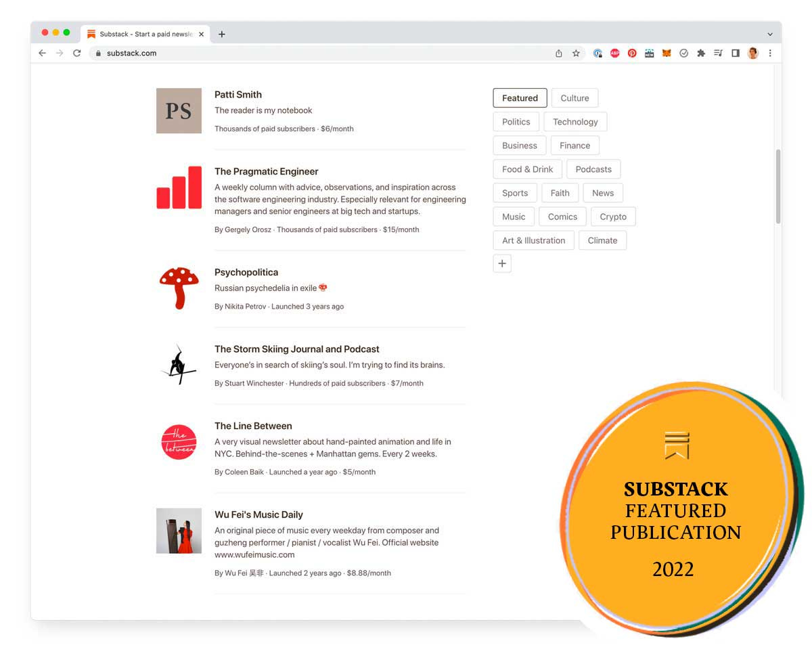The image size is (812, 660).
Task: Go back using the browser back arrow
Action: point(42,53)
